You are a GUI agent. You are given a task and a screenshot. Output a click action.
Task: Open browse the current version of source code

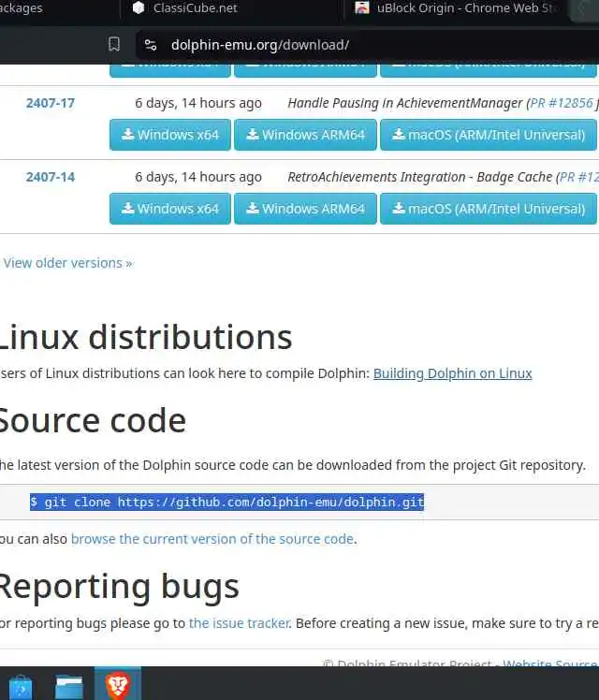(212, 539)
